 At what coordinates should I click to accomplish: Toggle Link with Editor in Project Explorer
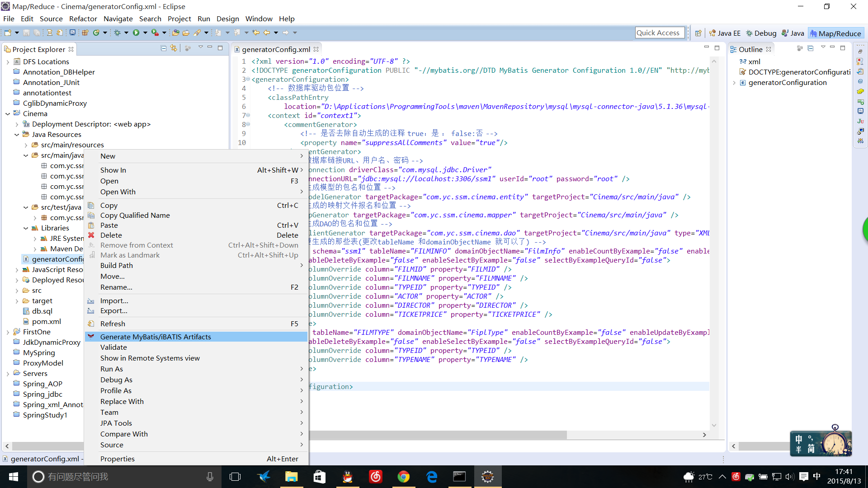174,48
